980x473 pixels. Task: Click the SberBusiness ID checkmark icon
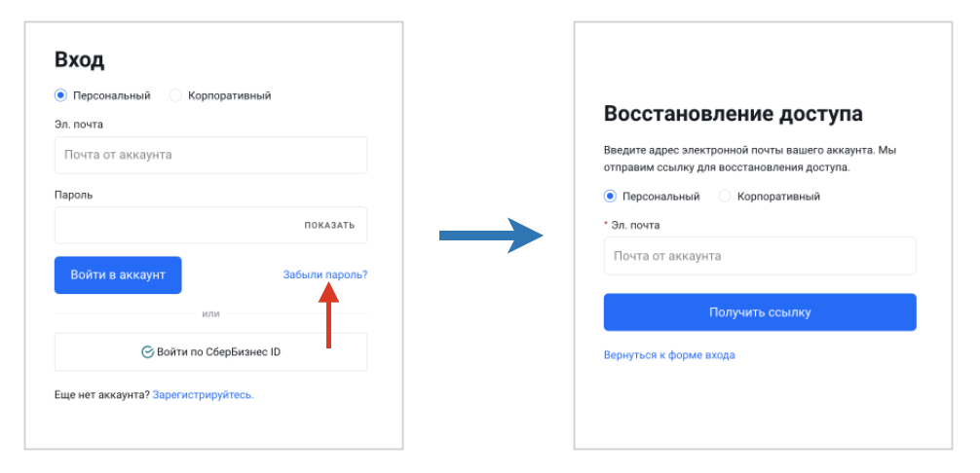coord(148,352)
